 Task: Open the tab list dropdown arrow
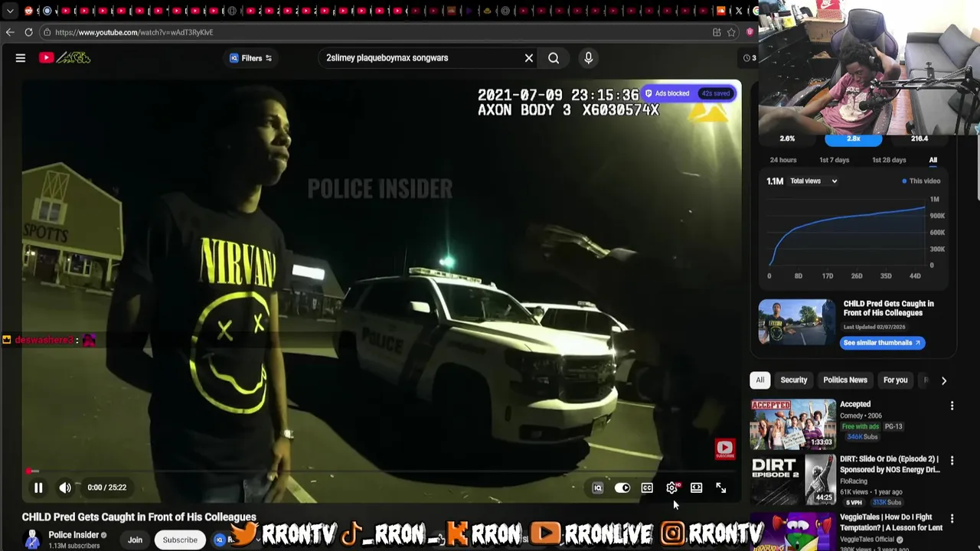point(10,11)
